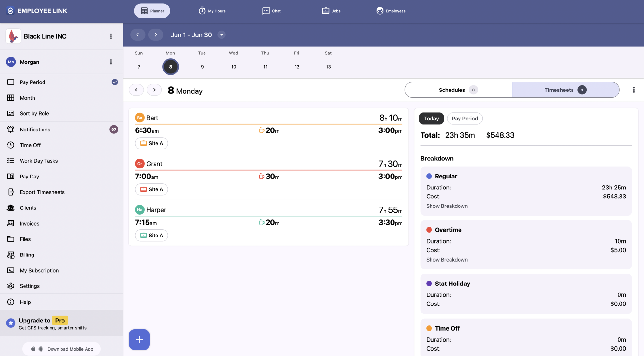Open the Work Day Tasks list icon
The width and height of the screenshot is (644, 356).
pyautogui.click(x=11, y=161)
